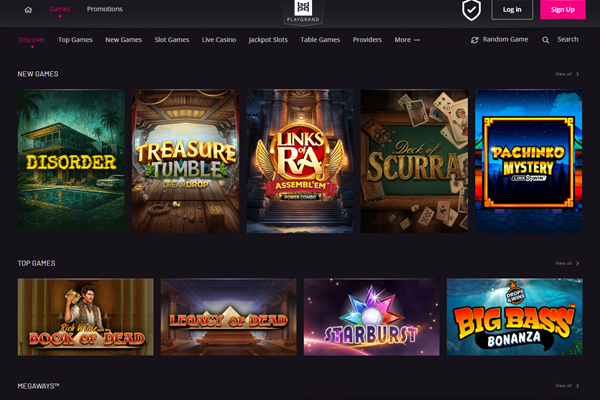View all Top Games

point(563,263)
